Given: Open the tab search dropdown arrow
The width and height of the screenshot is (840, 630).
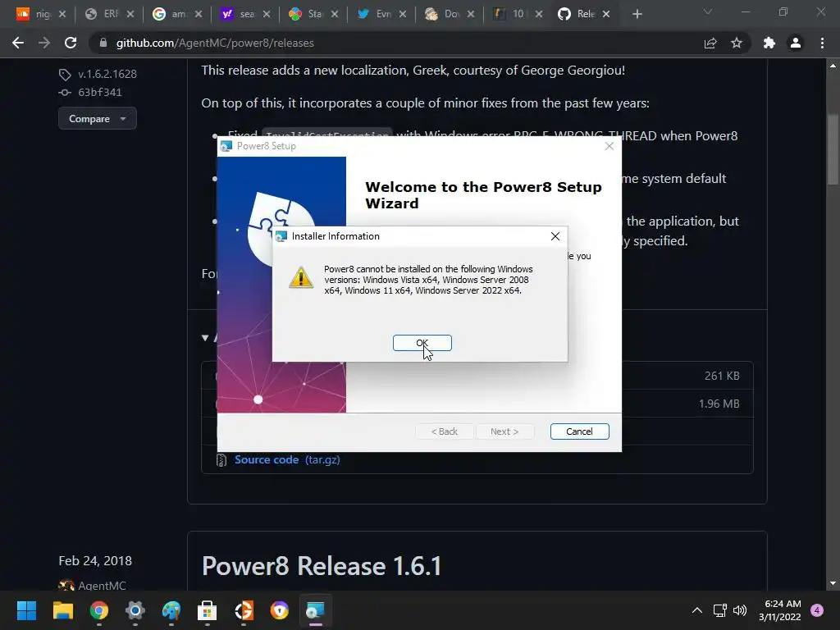Looking at the screenshot, I should point(708,11).
